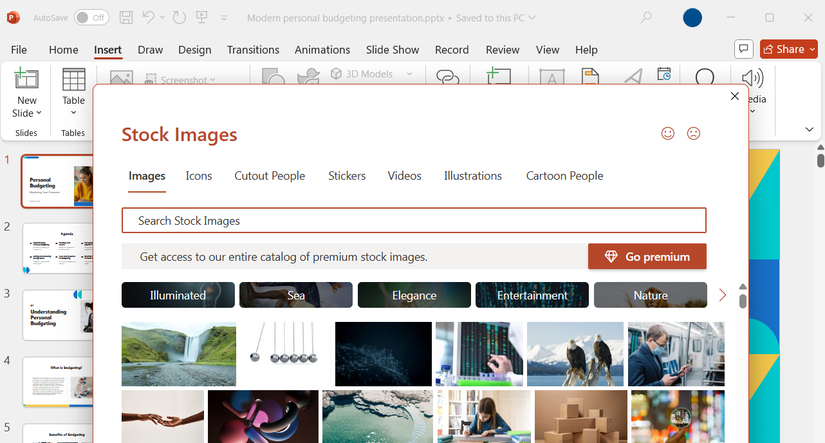
Task: Click the Search magnifier in title bar
Action: 646,18
